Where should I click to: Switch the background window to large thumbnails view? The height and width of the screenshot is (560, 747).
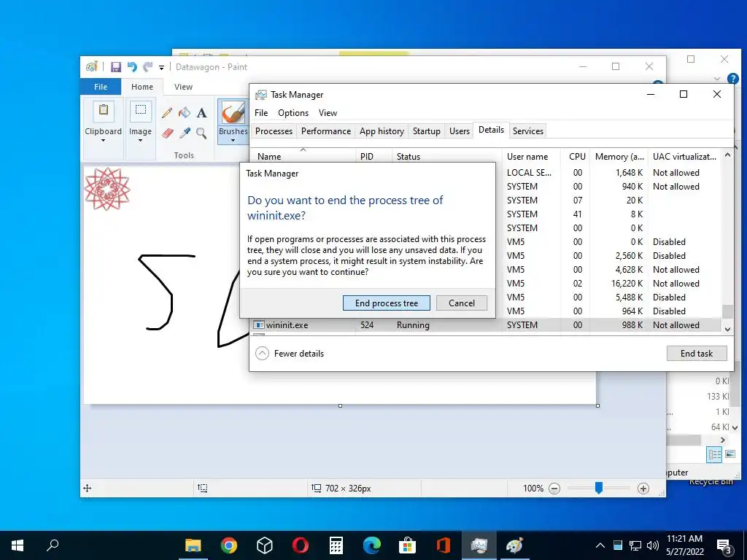coord(730,454)
